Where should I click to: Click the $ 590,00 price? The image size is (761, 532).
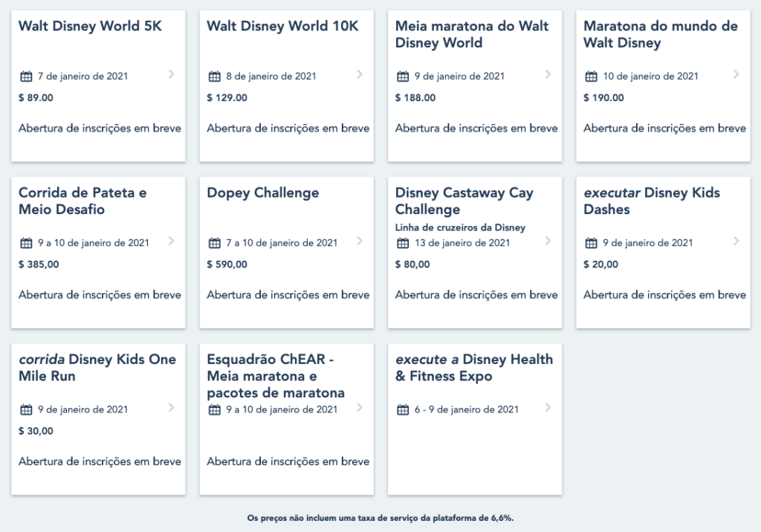click(x=227, y=265)
